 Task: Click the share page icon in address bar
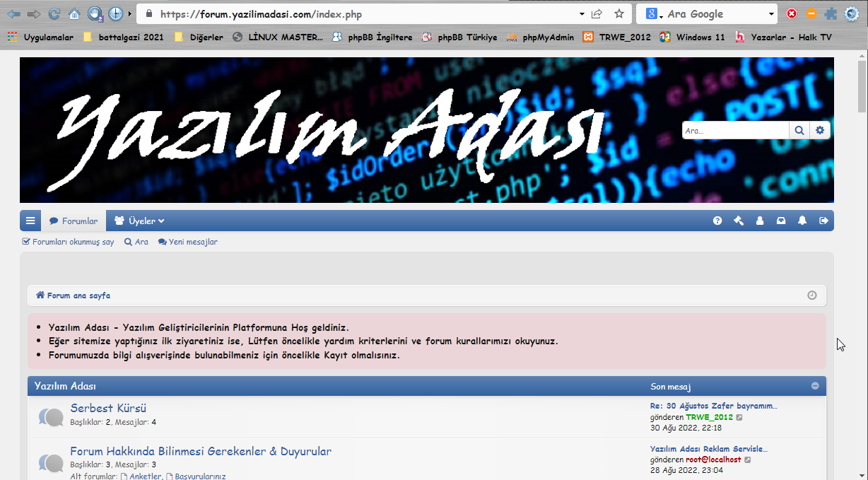[597, 13]
